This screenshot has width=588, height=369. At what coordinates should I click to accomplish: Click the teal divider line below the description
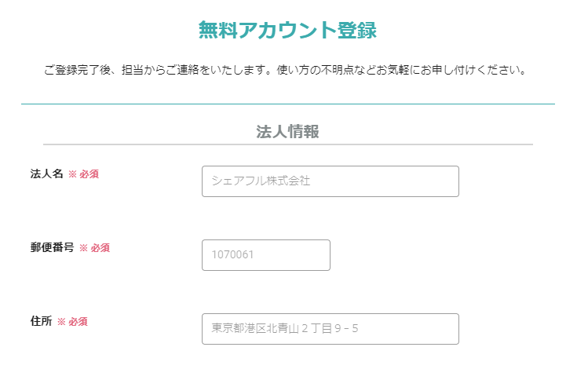click(x=287, y=104)
